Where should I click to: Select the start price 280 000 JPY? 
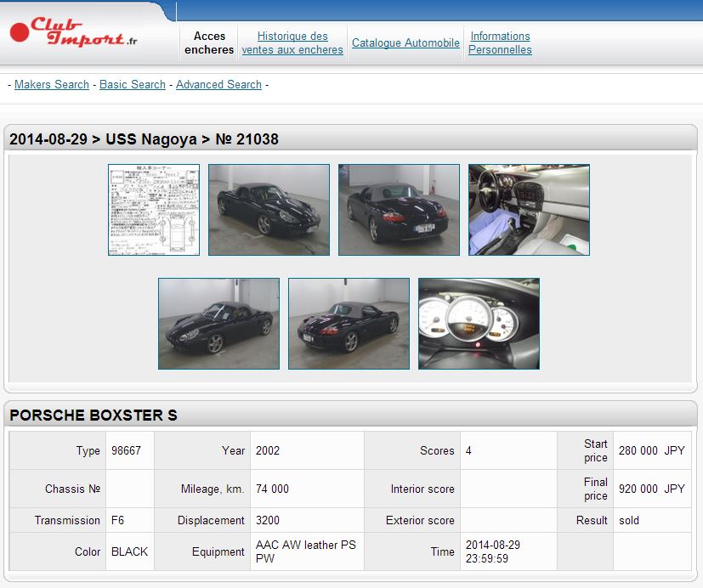(x=652, y=450)
